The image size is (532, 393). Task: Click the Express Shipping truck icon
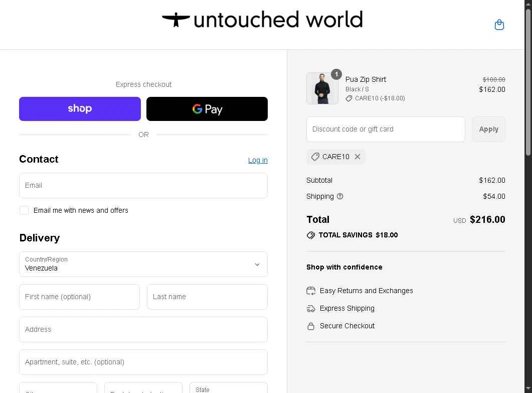(311, 308)
